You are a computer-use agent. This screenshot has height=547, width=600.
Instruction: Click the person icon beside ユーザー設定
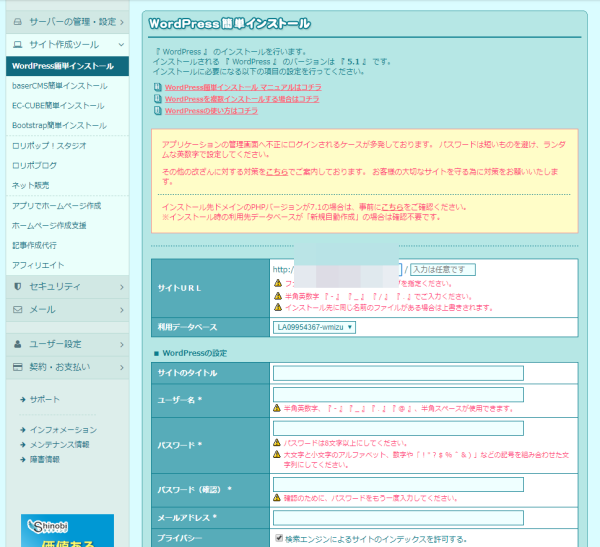point(17,344)
